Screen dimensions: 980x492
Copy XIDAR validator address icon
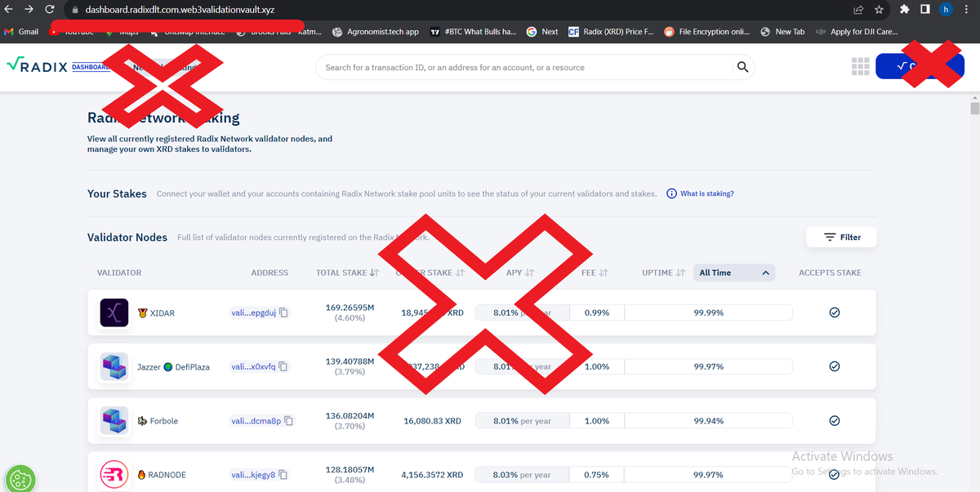click(x=284, y=312)
